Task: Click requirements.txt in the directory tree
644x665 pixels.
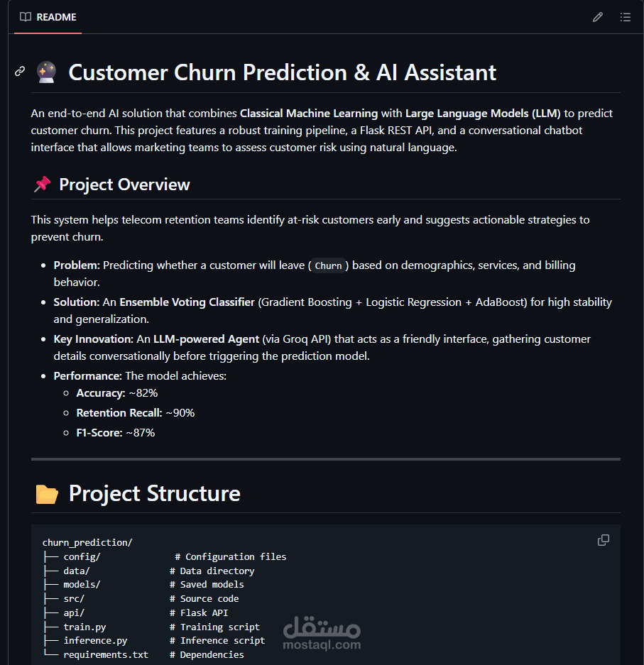Action: [106, 654]
